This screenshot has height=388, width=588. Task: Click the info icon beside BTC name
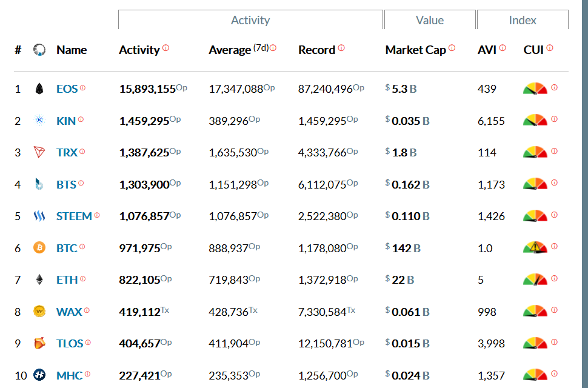pos(82,247)
